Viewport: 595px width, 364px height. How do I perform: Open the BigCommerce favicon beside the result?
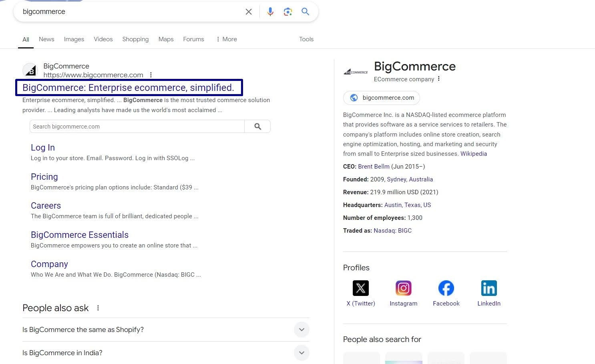click(x=30, y=70)
